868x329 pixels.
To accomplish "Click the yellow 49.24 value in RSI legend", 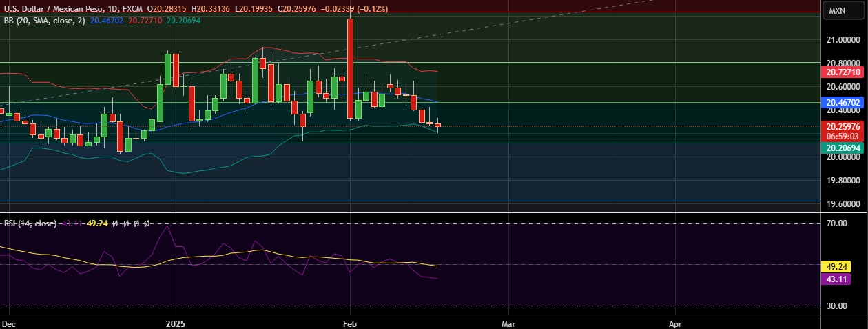I will tap(98, 223).
